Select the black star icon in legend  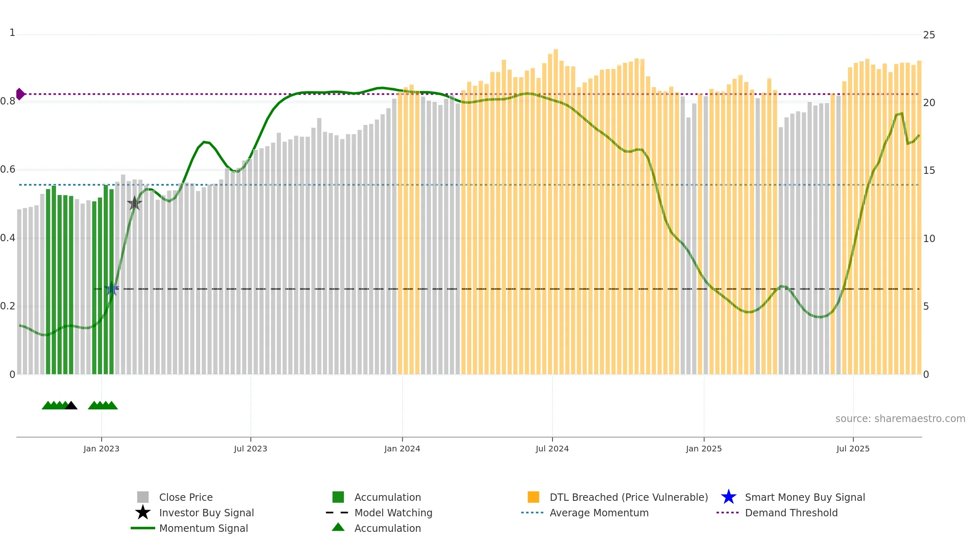143,513
